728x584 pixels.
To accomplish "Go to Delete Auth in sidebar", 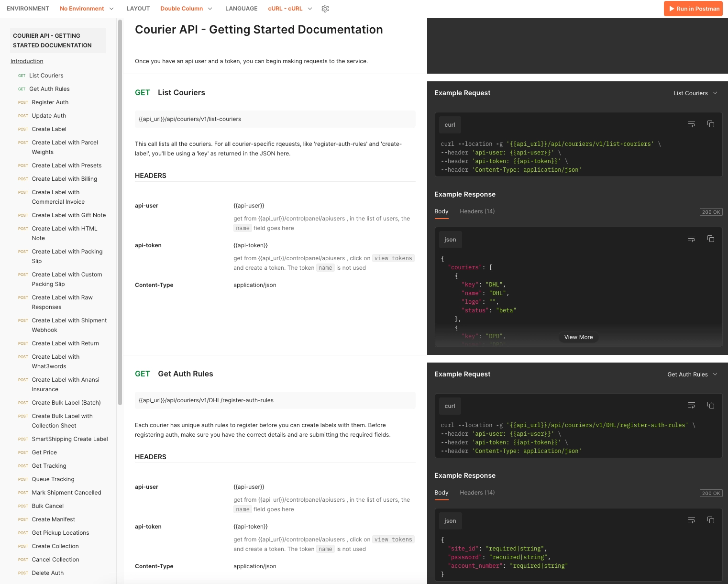I will pyautogui.click(x=47, y=573).
